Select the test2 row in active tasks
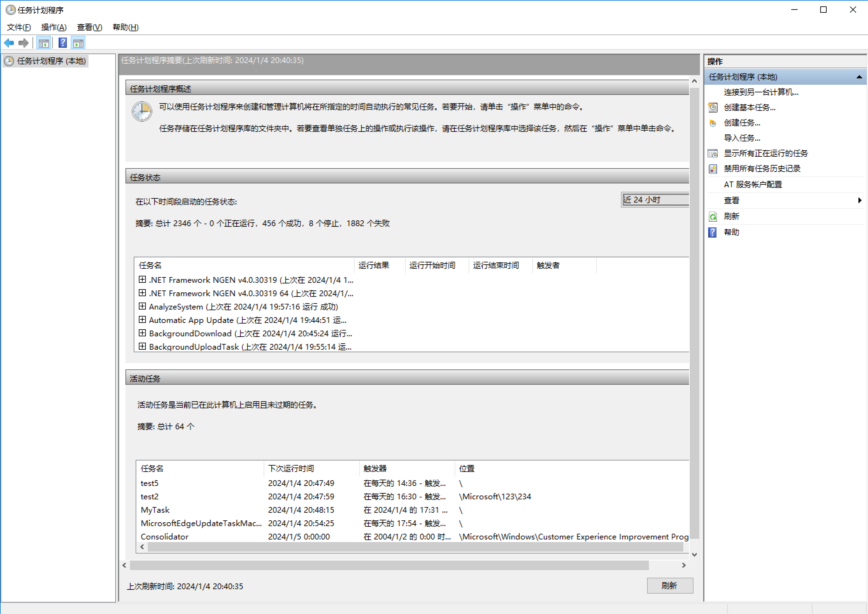This screenshot has width=868, height=614. pos(150,496)
